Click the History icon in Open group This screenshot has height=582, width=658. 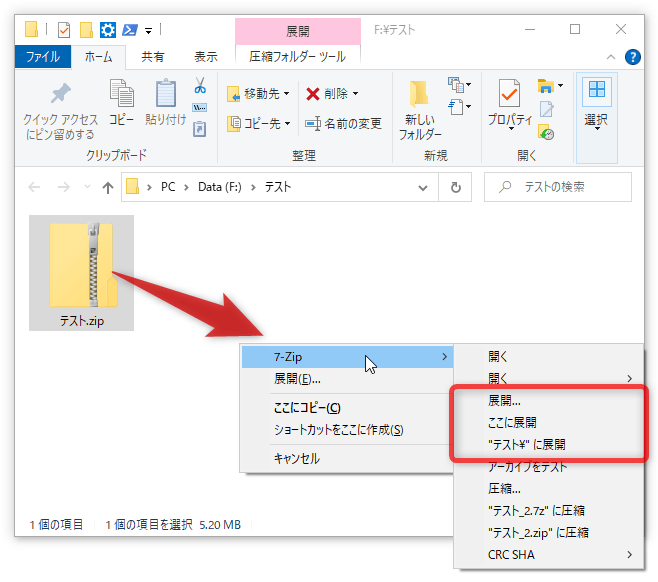(546, 132)
